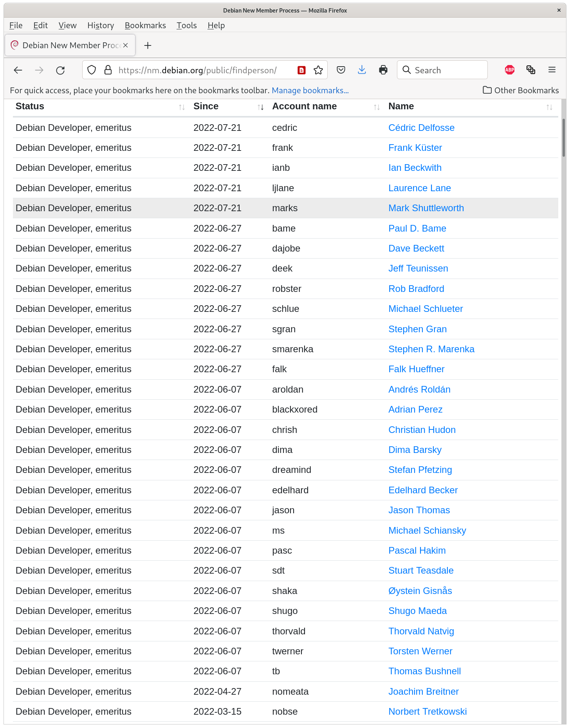Go back to the previous page
The height and width of the screenshot is (728, 570).
click(x=18, y=70)
